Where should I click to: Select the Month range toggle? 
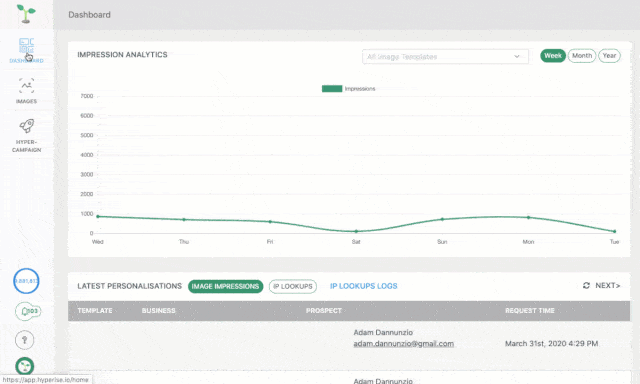(582, 55)
